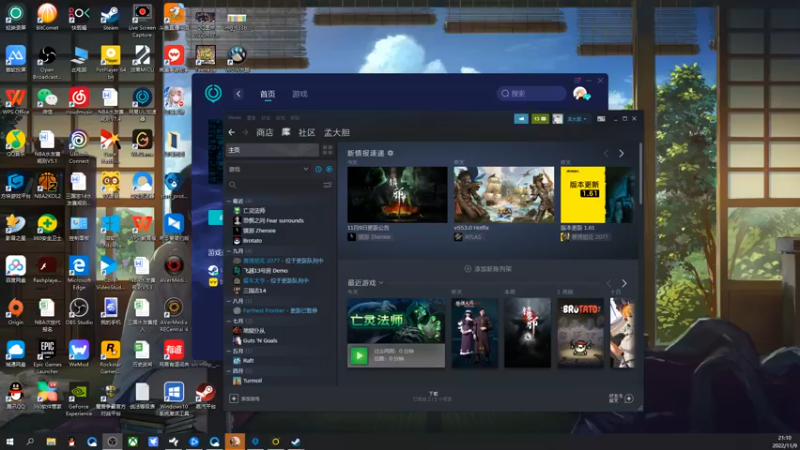Open the green Steam notifications counter
This screenshot has height=450, width=800.
coord(540,118)
